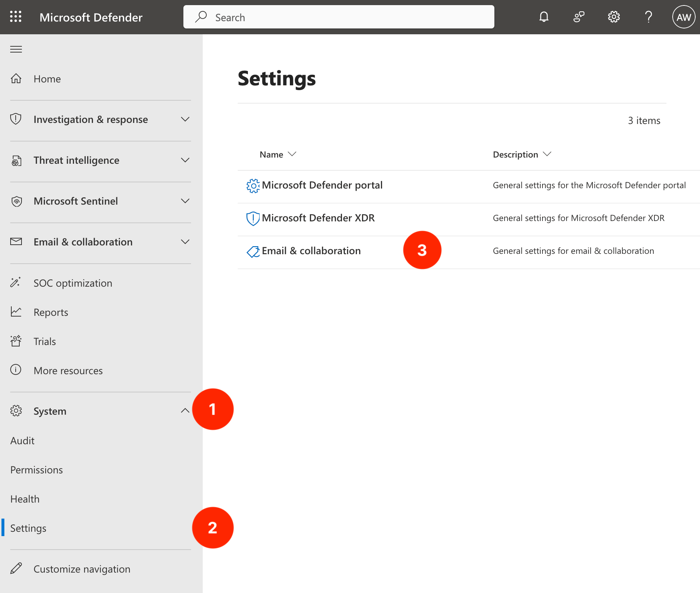Click Customize navigation
Image resolution: width=700 pixels, height=593 pixels.
tap(82, 569)
